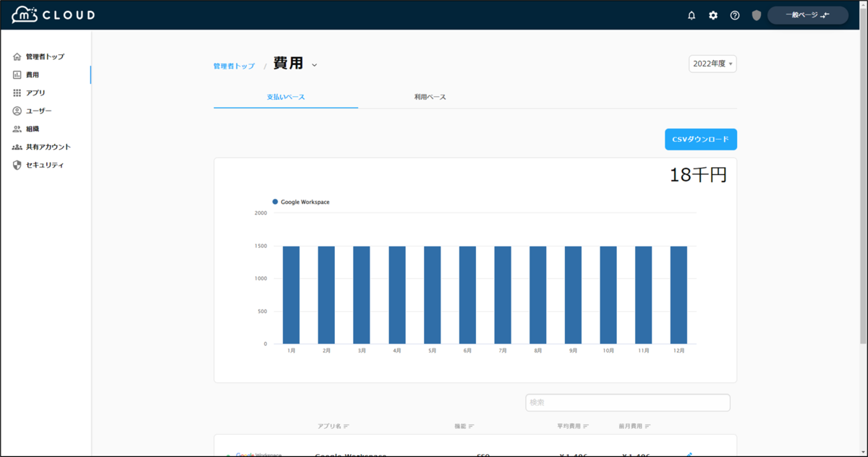Toggle the Google Workspace chart legend
This screenshot has width=868, height=457.
[301, 202]
